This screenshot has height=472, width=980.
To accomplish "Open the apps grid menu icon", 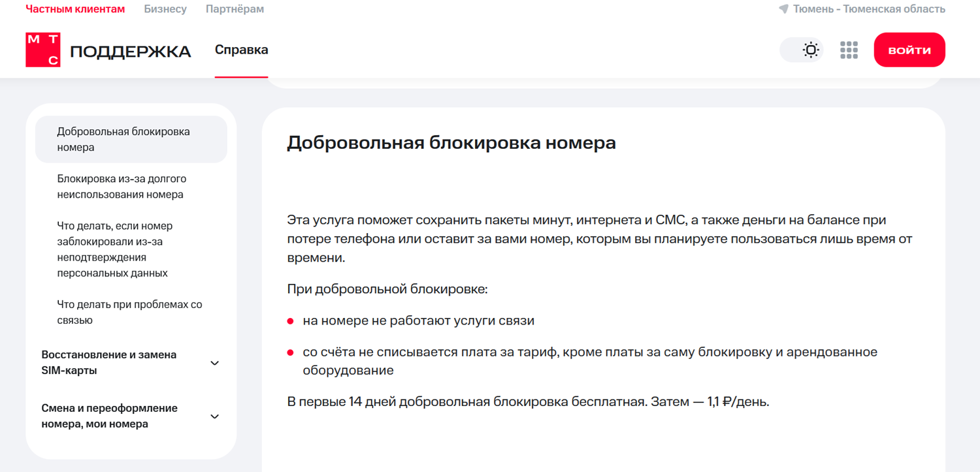I will click(849, 50).
